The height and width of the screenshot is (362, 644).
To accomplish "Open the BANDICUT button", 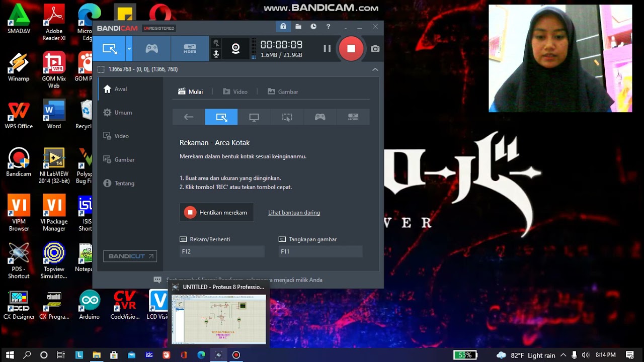I will tap(130, 256).
